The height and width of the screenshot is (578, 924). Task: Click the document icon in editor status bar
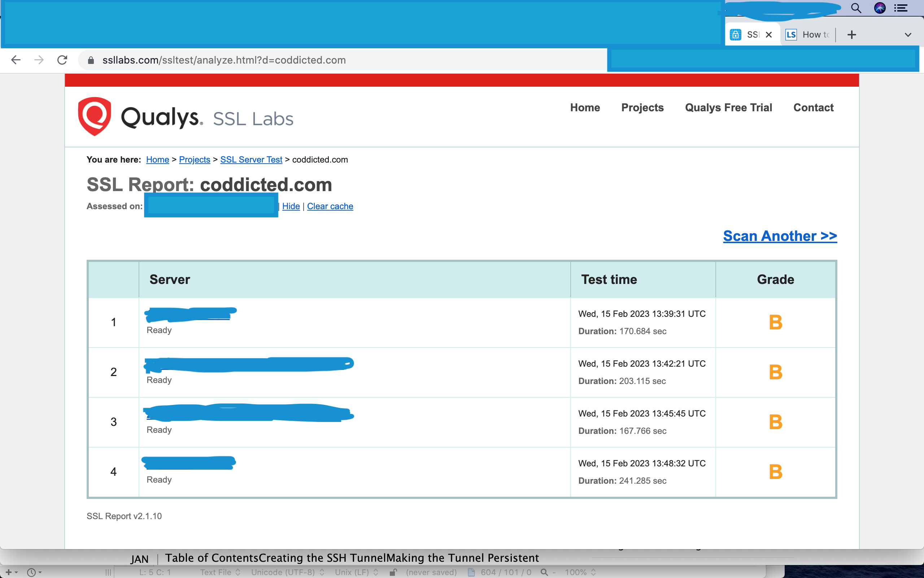click(471, 572)
